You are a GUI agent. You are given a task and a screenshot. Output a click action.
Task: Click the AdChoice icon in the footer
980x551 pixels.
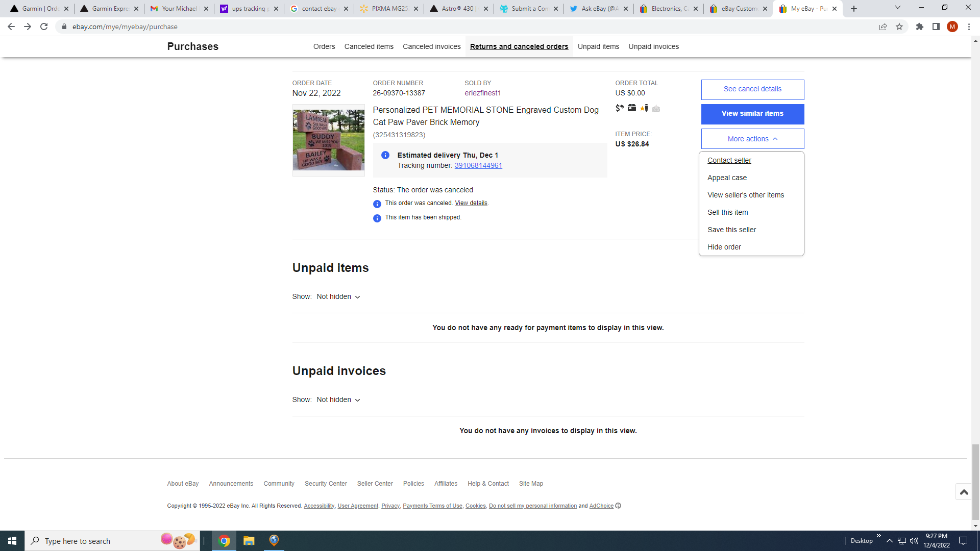coord(618,506)
